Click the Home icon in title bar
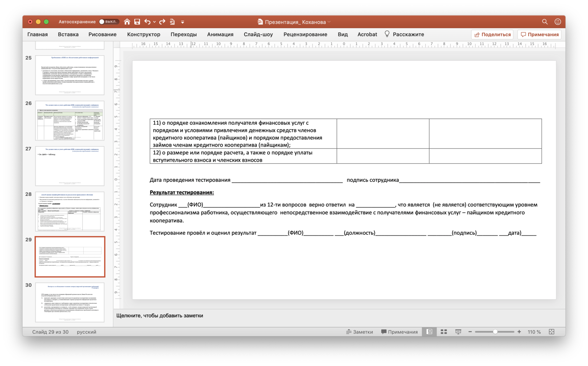 [127, 22]
